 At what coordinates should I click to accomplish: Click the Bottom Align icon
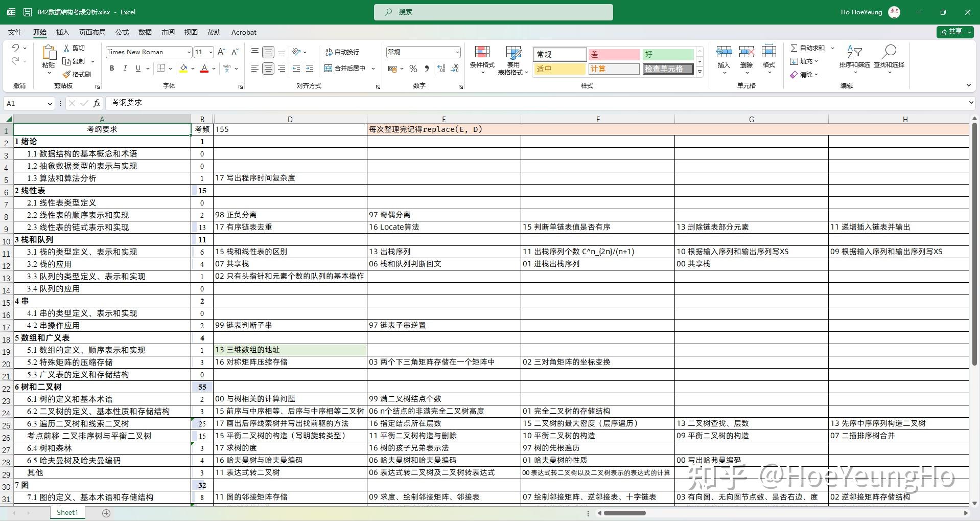coord(282,52)
